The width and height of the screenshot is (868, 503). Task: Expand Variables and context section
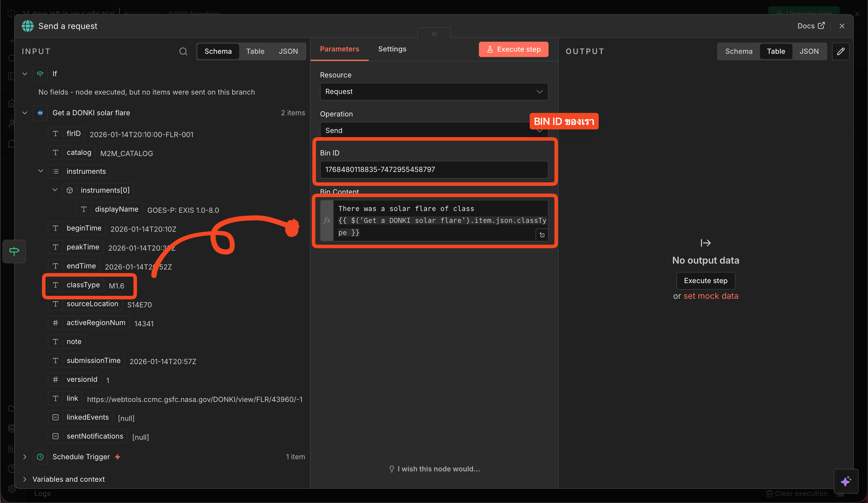click(25, 479)
